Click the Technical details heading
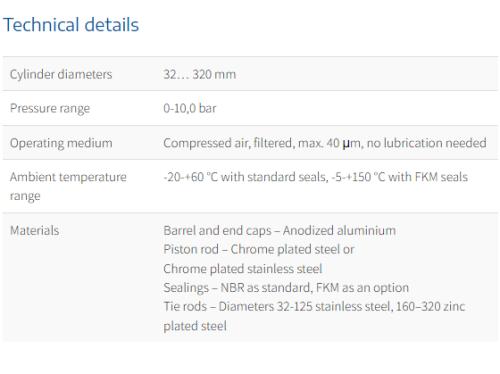 (x=71, y=25)
